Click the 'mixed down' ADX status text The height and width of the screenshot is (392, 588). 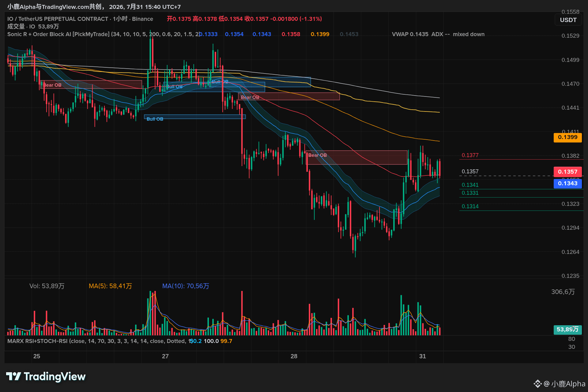click(469, 34)
